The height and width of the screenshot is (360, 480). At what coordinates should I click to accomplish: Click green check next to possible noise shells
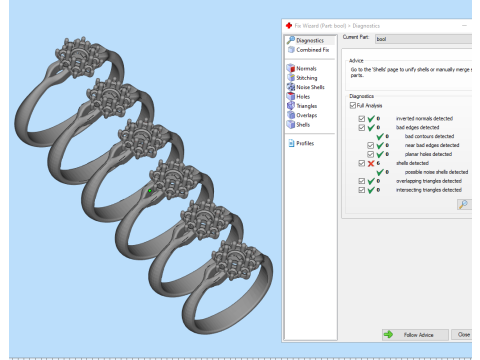(x=380, y=172)
